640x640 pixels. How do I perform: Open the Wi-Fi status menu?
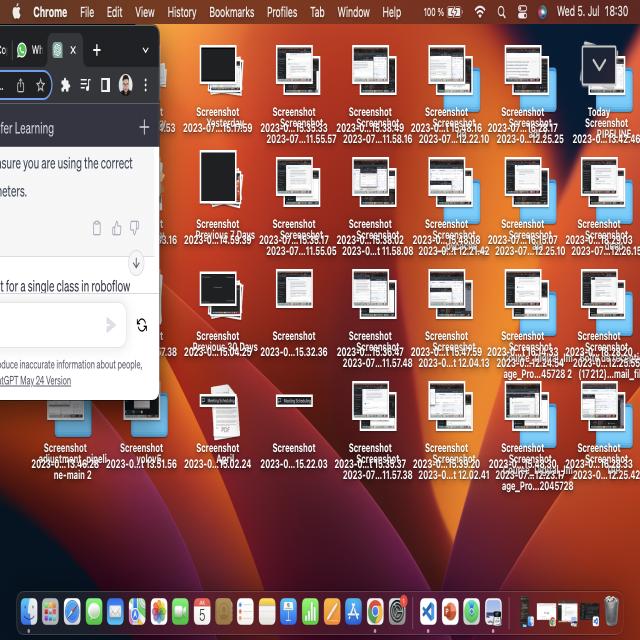pyautogui.click(x=479, y=12)
